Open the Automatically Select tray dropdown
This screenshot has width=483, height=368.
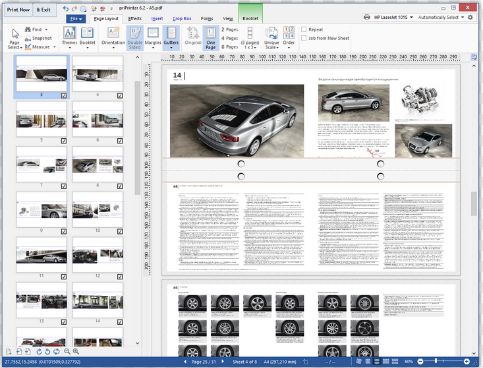pos(463,17)
